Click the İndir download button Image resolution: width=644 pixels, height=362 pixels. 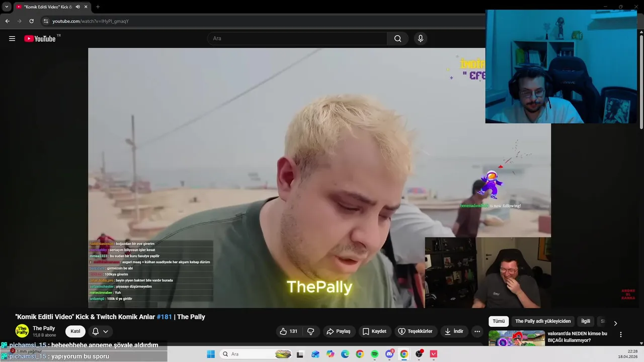point(454,331)
